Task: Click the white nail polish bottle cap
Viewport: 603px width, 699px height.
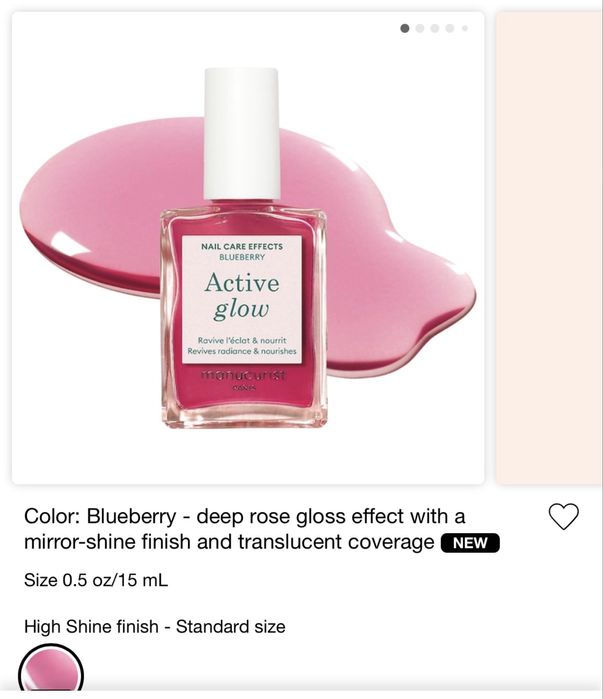Action: 242,134
